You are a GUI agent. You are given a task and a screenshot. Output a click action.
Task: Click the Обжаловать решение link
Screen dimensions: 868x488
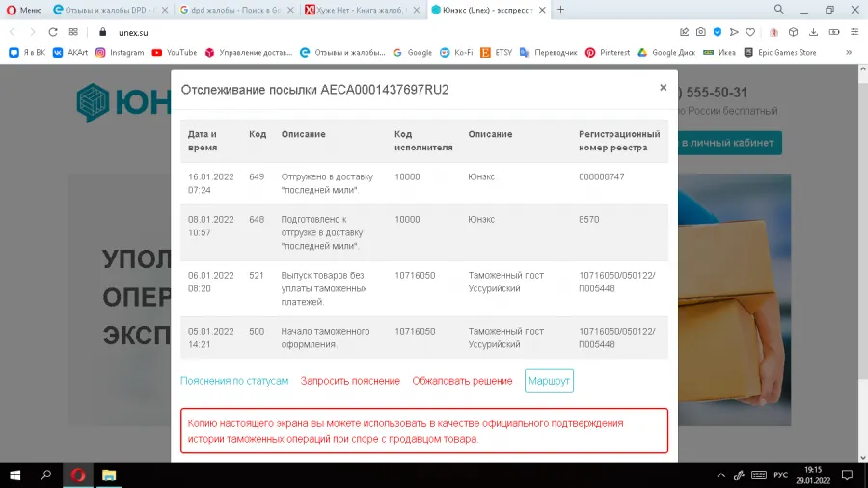point(462,381)
